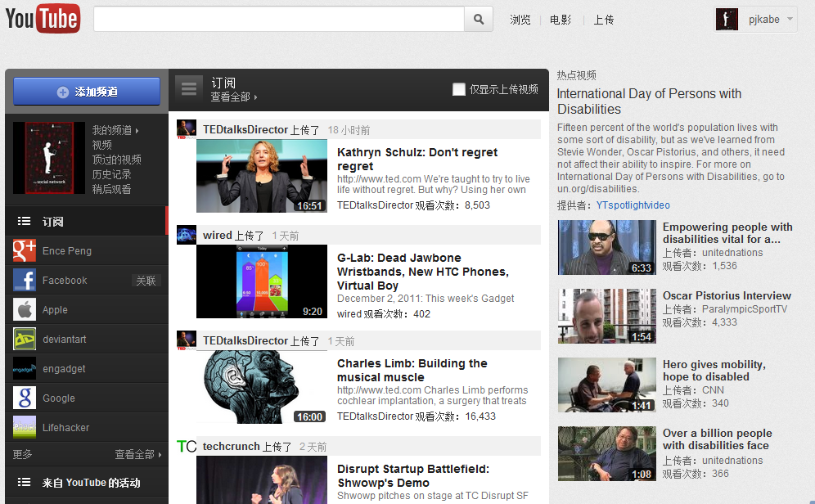Open the 上传 menu item
This screenshot has width=815, height=504.
603,20
